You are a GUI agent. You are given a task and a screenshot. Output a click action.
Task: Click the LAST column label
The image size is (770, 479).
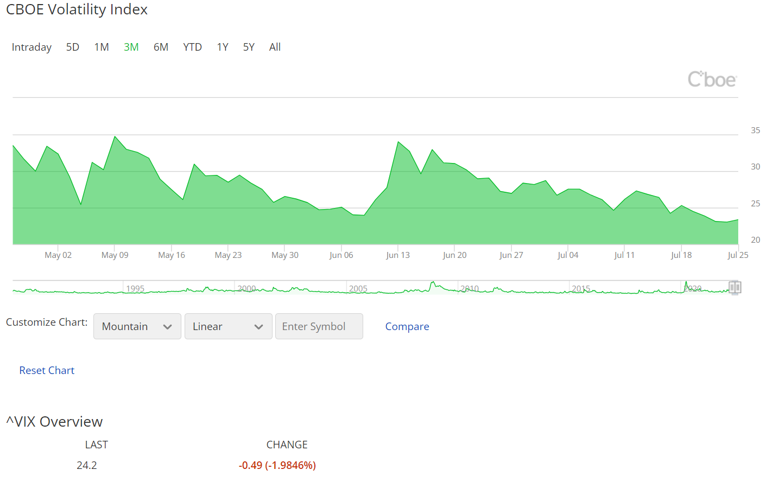tap(96, 445)
